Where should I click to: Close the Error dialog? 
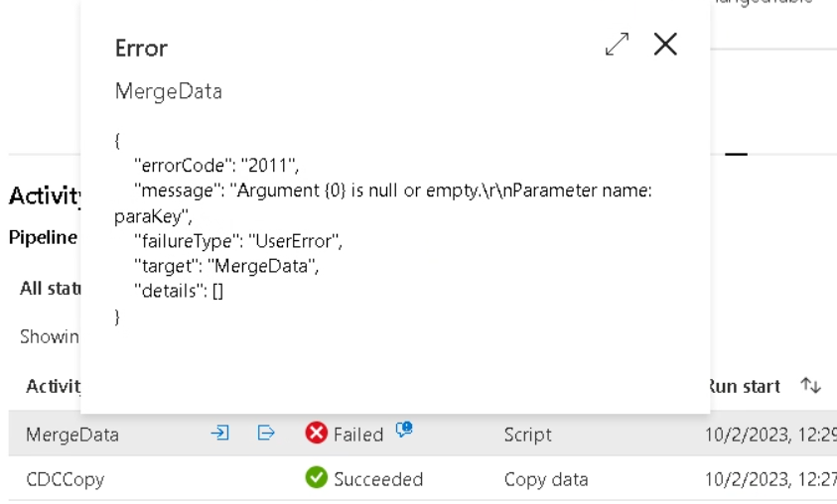pos(665,44)
